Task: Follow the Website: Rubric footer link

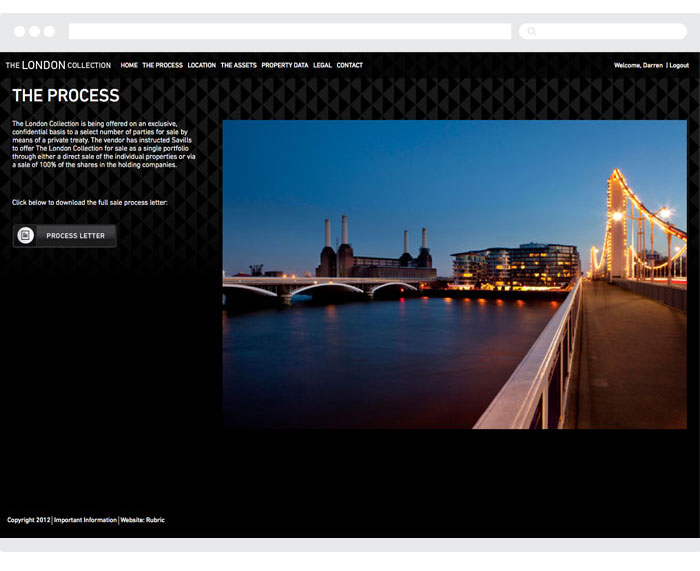Action: pos(142,520)
